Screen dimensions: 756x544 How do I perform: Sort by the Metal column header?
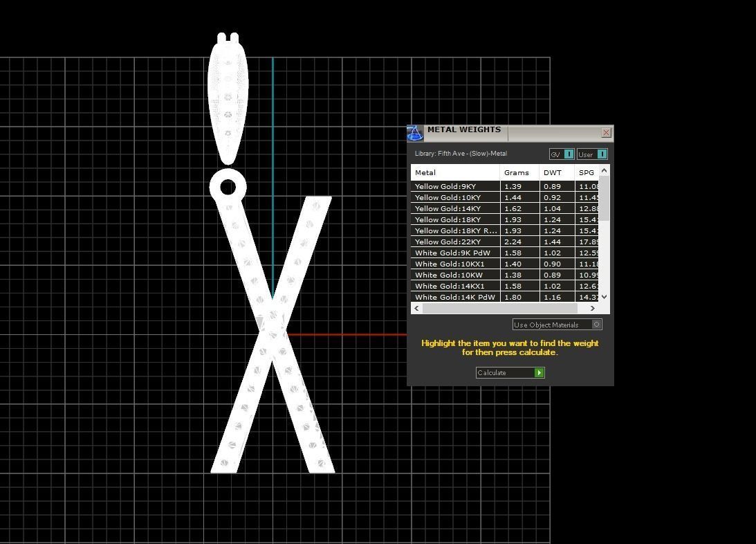(455, 172)
